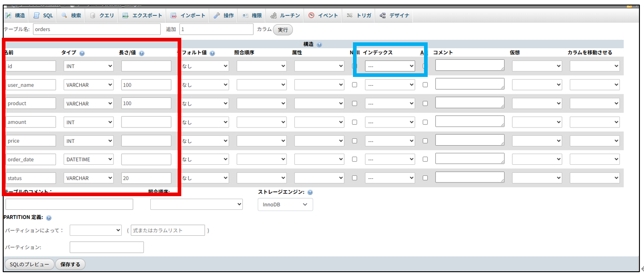Open the パーティションによって dropdown

(96, 230)
